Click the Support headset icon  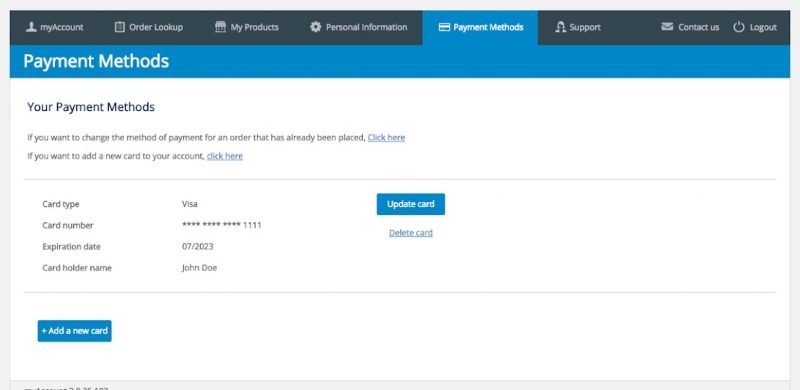561,27
